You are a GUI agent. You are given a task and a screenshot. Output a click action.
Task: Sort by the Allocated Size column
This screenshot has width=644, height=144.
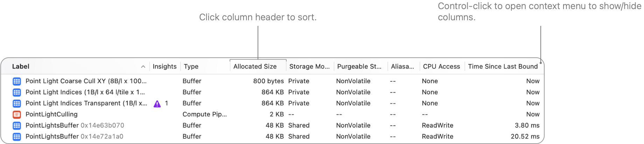coord(255,66)
